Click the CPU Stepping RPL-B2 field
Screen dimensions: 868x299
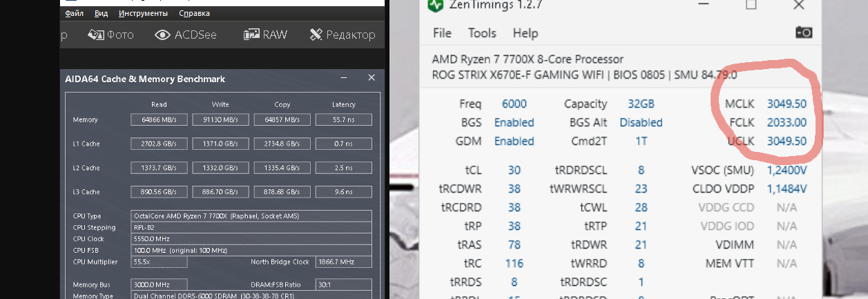point(251,227)
